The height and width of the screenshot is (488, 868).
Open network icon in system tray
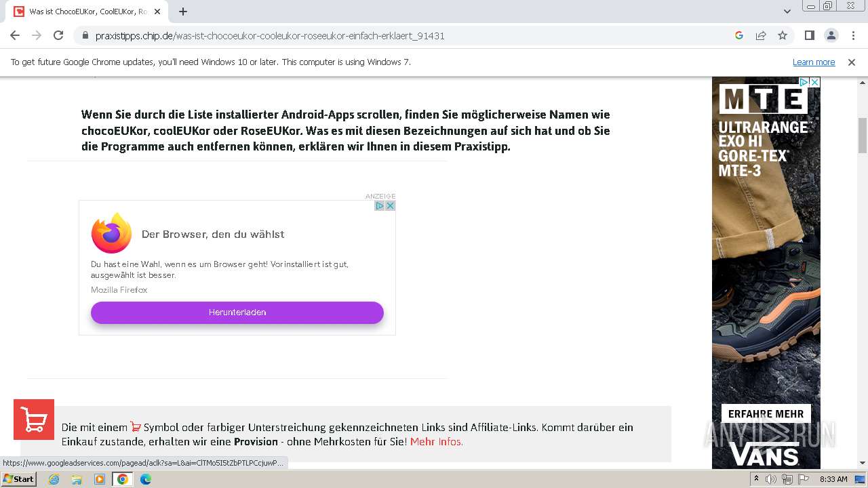pyautogui.click(x=787, y=479)
